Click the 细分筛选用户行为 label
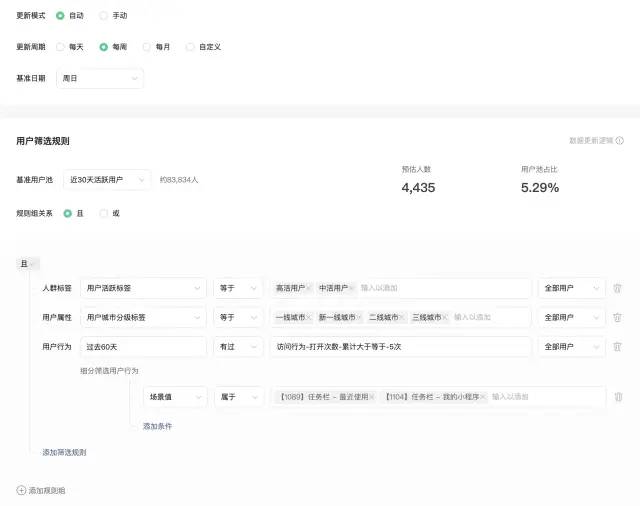This screenshot has width=640, height=506. 109,371
